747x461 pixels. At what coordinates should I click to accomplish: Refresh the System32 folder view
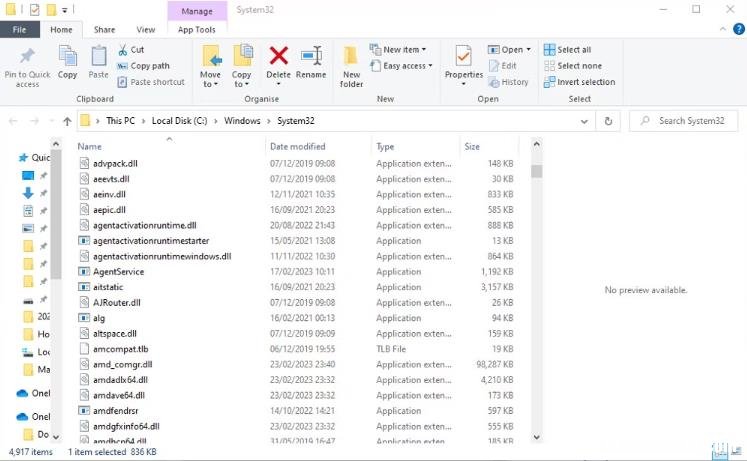pyautogui.click(x=608, y=121)
